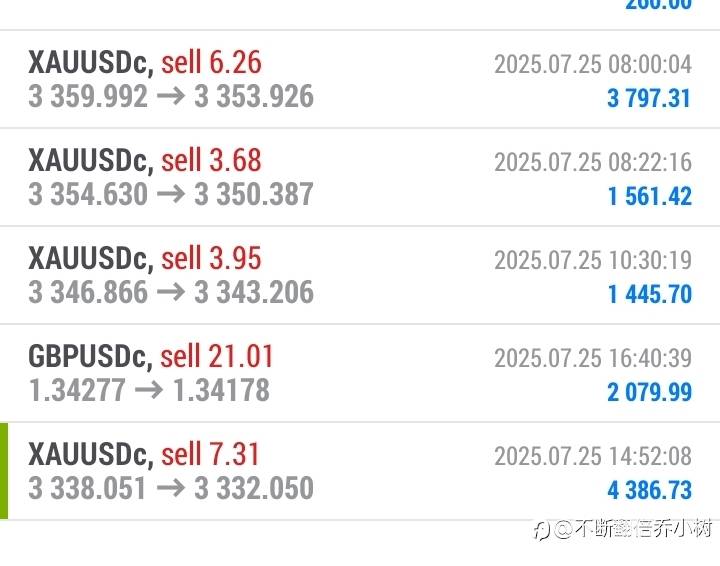Tap the 1 561.42 profit value

[649, 195]
